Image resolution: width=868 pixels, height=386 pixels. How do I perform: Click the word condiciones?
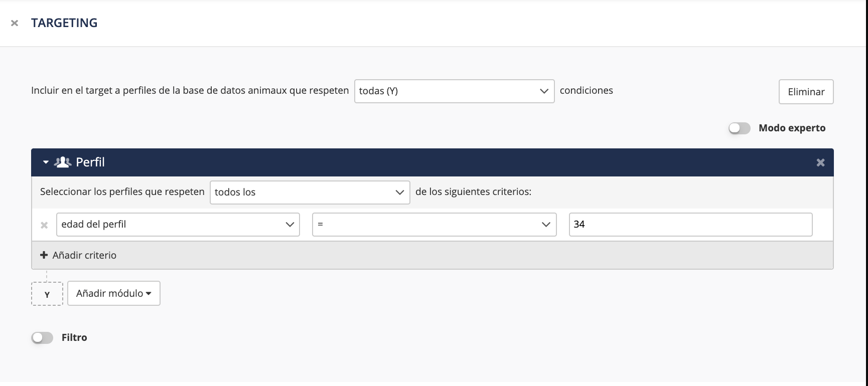tap(587, 91)
